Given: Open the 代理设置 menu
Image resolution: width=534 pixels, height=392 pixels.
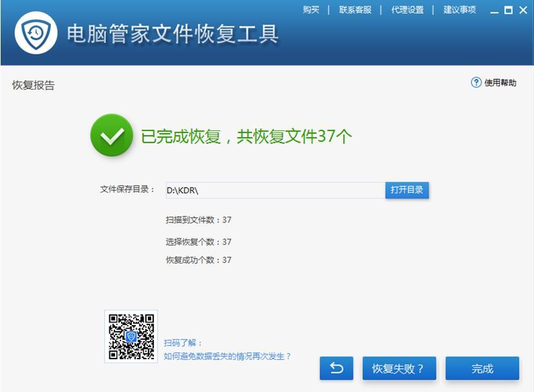Looking at the screenshot, I should coord(407,10).
